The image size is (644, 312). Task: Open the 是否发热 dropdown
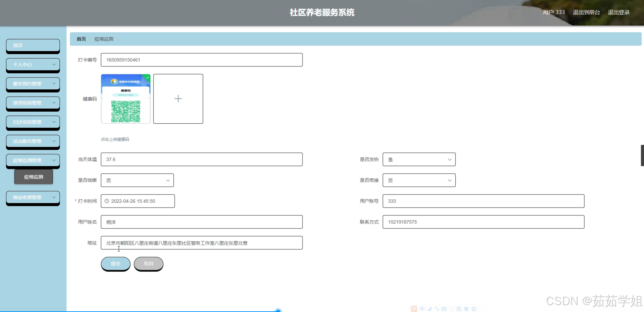pos(419,159)
